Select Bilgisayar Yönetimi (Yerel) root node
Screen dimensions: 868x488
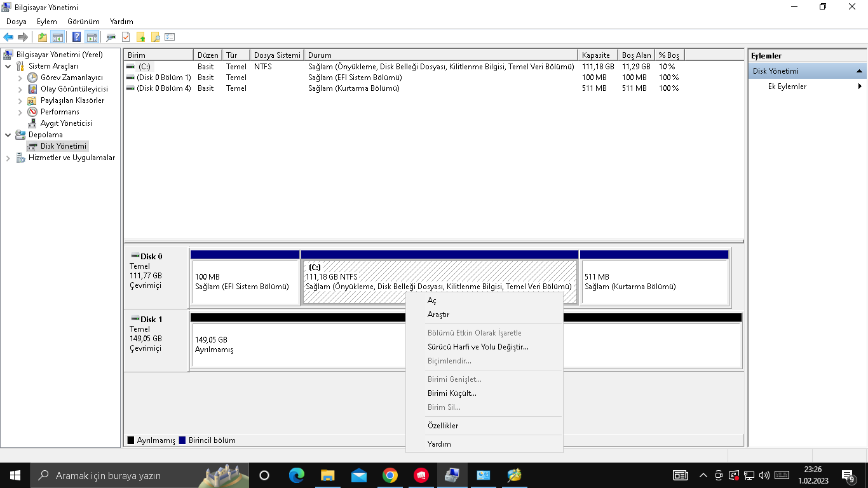53,55
